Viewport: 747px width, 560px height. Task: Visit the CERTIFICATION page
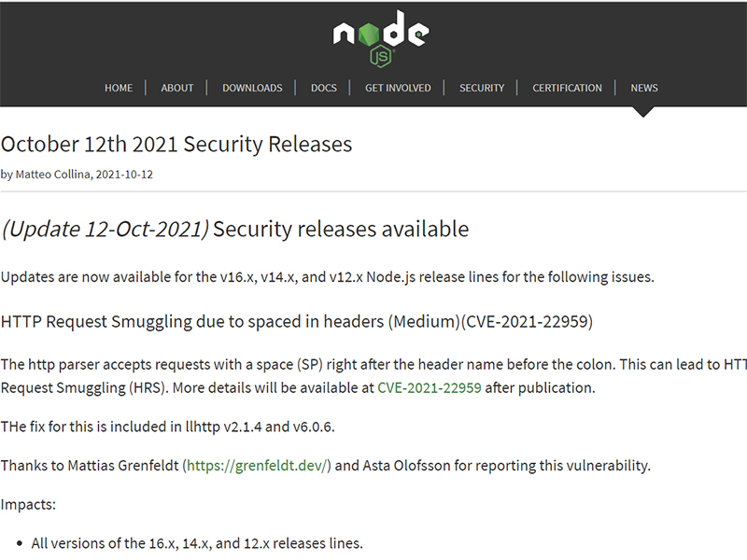pos(567,88)
